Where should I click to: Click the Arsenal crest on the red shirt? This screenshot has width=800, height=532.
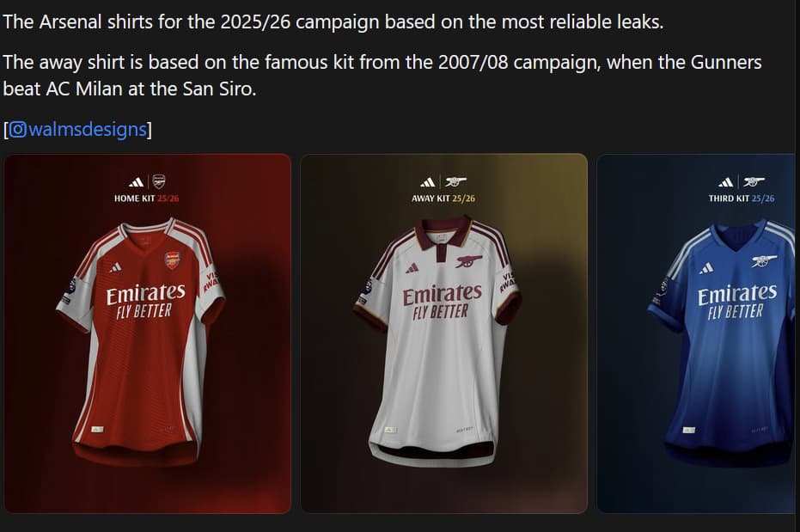pyautogui.click(x=173, y=260)
